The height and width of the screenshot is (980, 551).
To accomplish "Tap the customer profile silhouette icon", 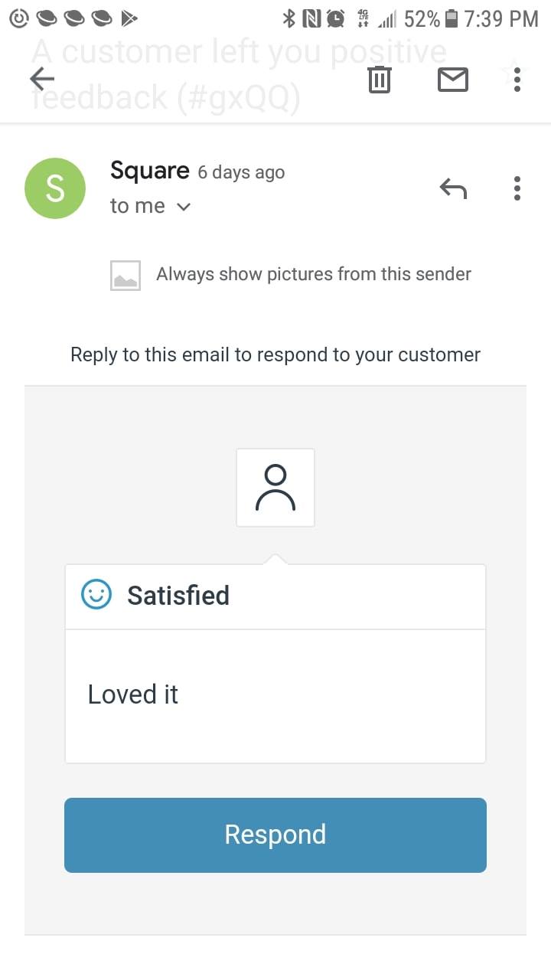I will tap(275, 488).
